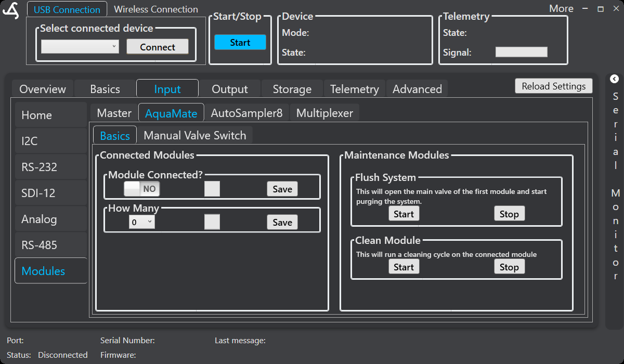
Task: Open the Storage tab
Action: tap(292, 89)
